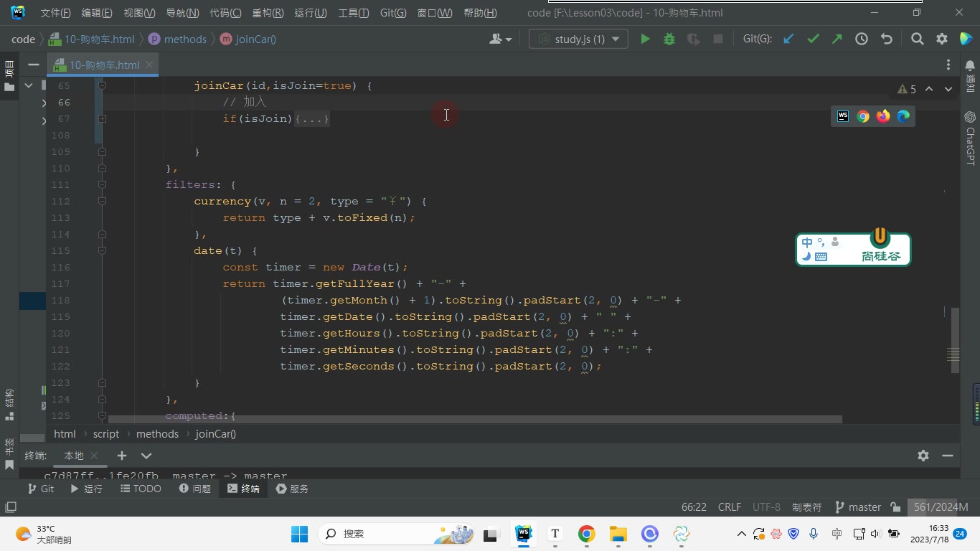The image size is (980, 551).
Task: Open master branch widget in status bar
Action: coord(858,507)
